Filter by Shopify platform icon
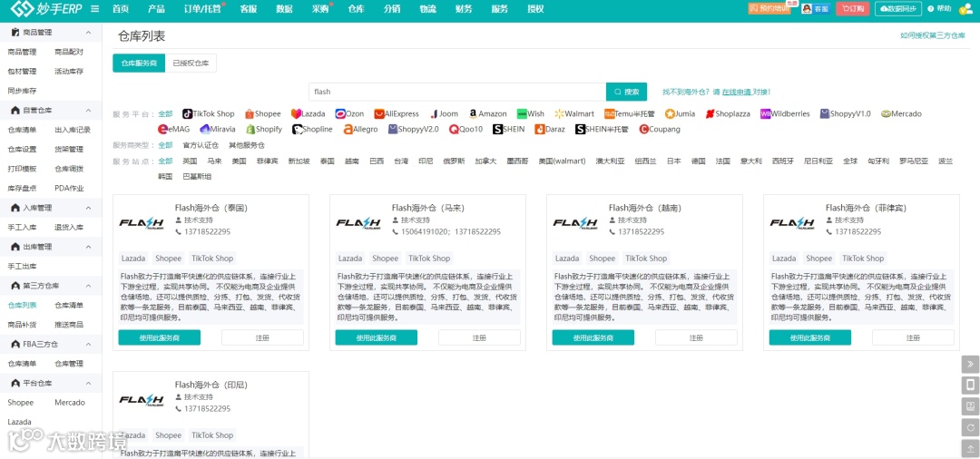The width and height of the screenshot is (980, 459). [250, 130]
